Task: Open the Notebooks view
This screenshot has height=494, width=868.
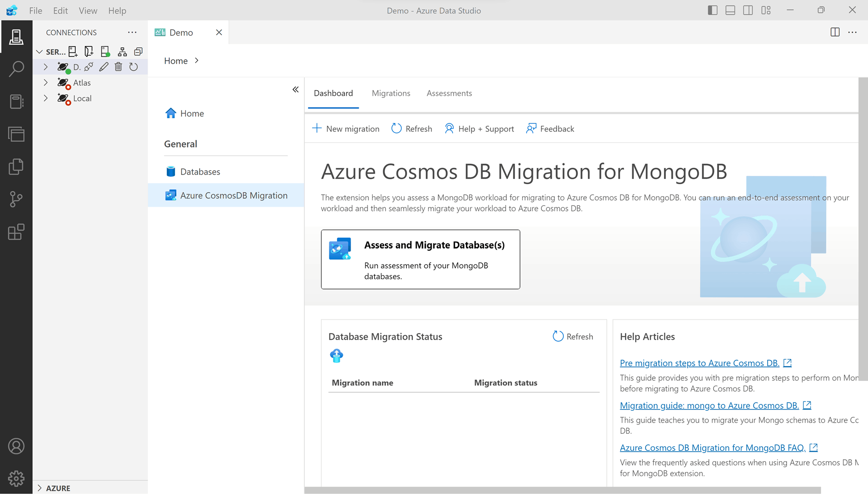Action: pos(16,102)
